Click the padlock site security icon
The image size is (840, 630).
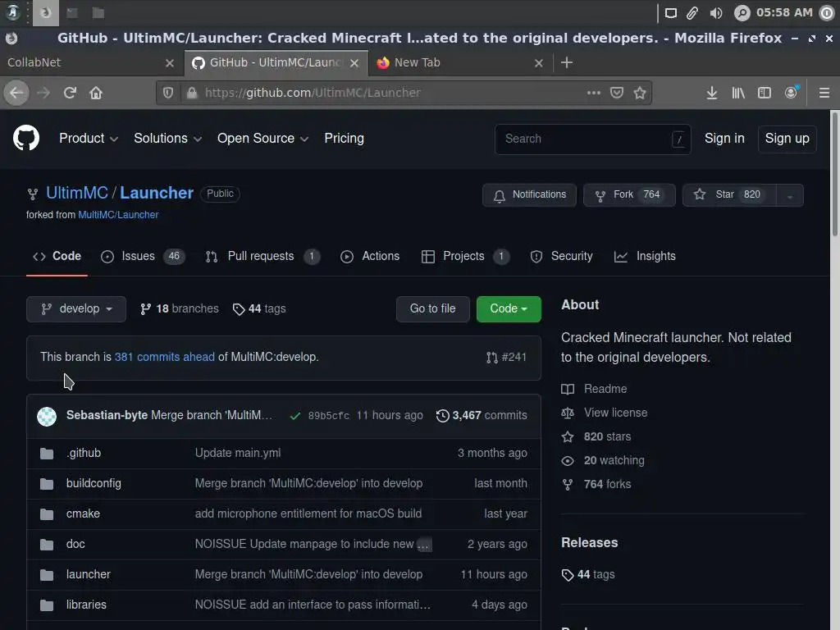point(192,94)
